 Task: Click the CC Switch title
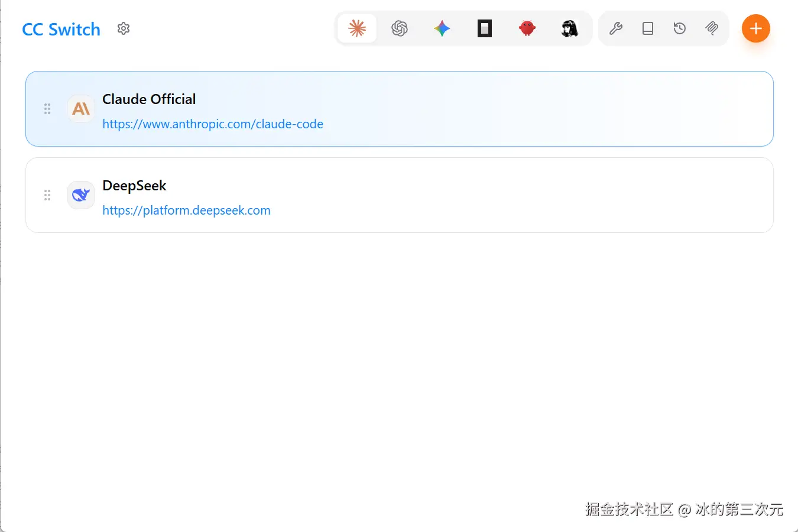click(61, 29)
